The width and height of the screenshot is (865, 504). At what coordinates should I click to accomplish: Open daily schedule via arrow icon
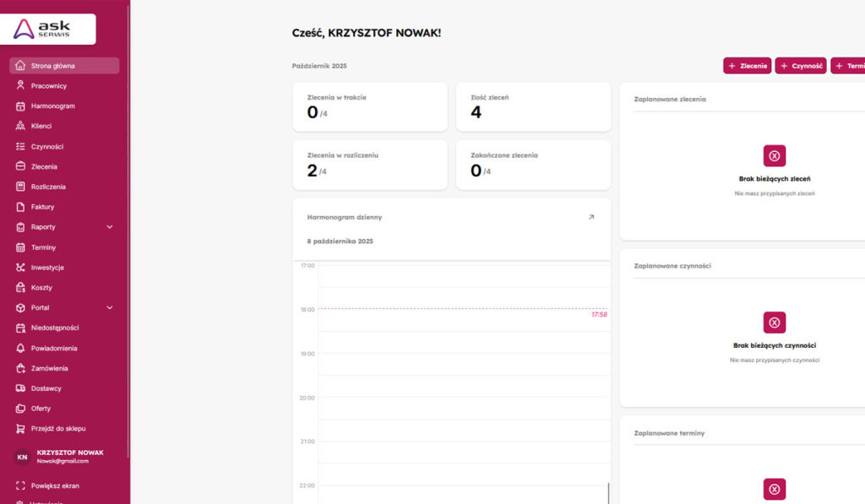(x=591, y=217)
